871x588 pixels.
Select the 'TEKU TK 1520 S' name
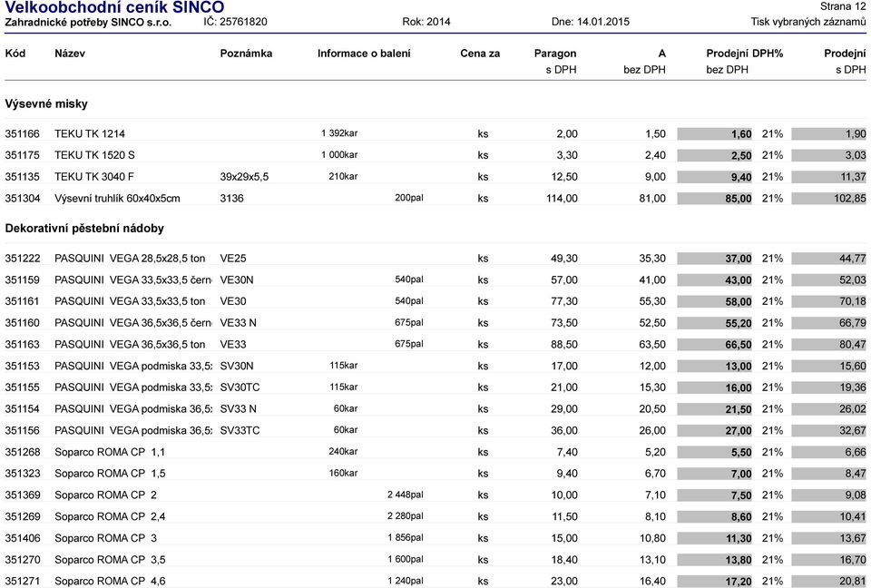click(94, 155)
